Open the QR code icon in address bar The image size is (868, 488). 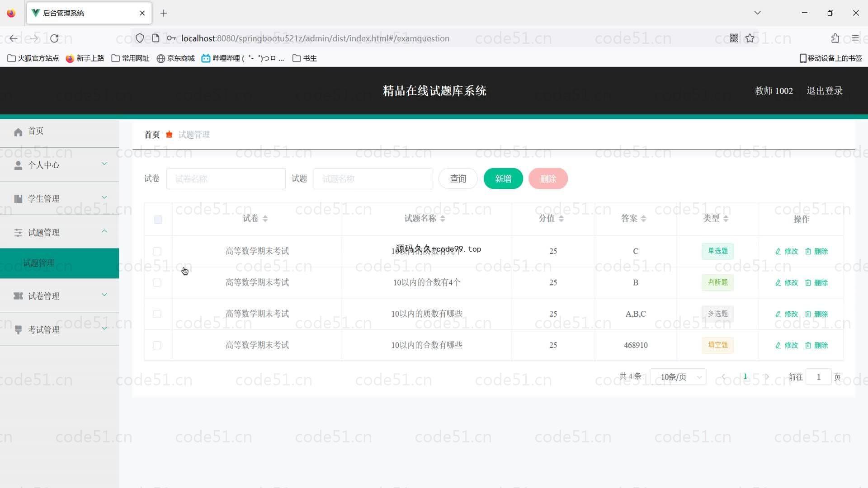point(734,38)
